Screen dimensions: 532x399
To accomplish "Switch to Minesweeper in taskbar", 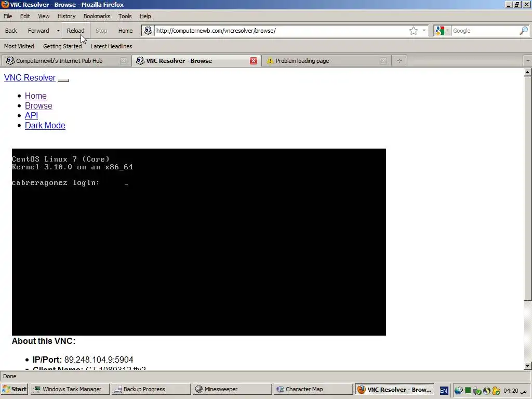I will point(232,389).
